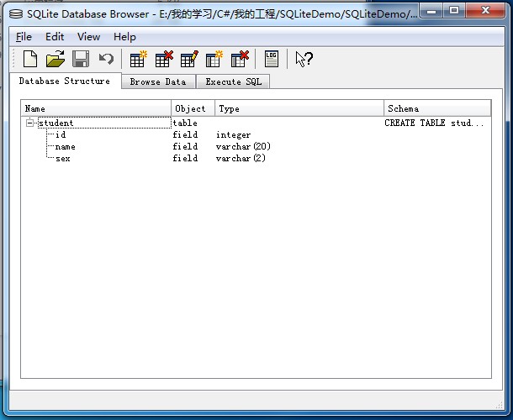Click the CREATE TABLE stud... schema cell

[434, 123]
